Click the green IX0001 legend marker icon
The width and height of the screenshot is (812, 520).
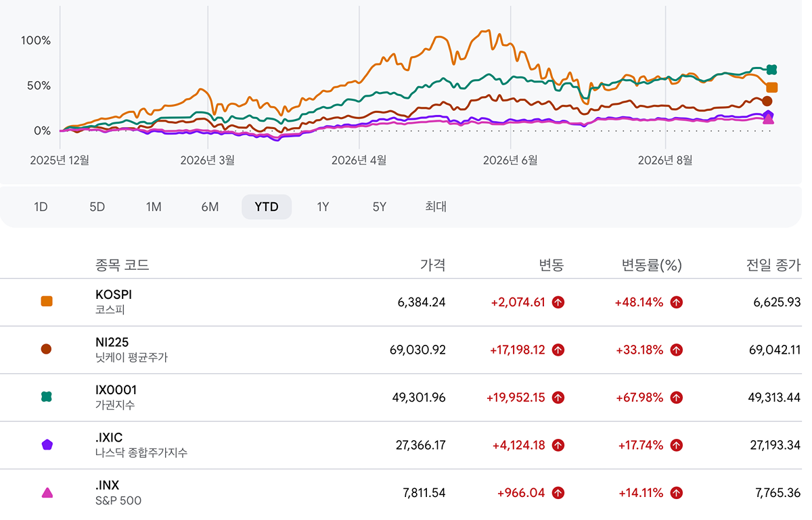(47, 397)
